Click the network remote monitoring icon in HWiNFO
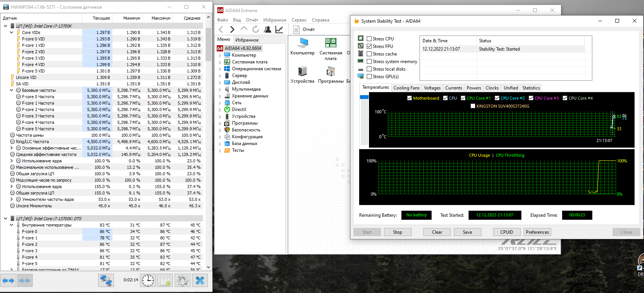 [x=106, y=281]
